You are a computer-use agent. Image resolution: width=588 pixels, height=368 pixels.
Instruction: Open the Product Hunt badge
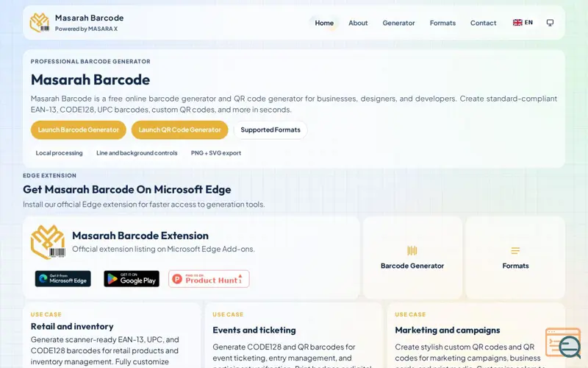(x=209, y=279)
